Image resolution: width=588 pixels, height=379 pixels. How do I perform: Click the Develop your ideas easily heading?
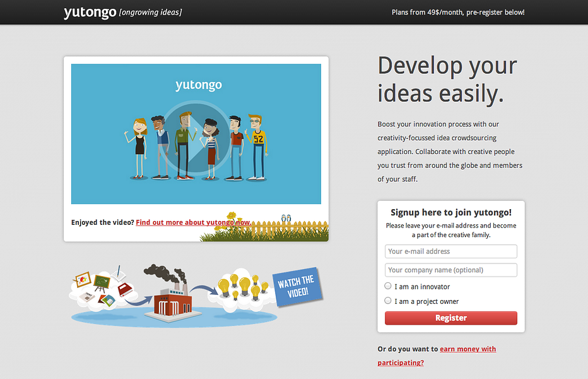click(447, 79)
